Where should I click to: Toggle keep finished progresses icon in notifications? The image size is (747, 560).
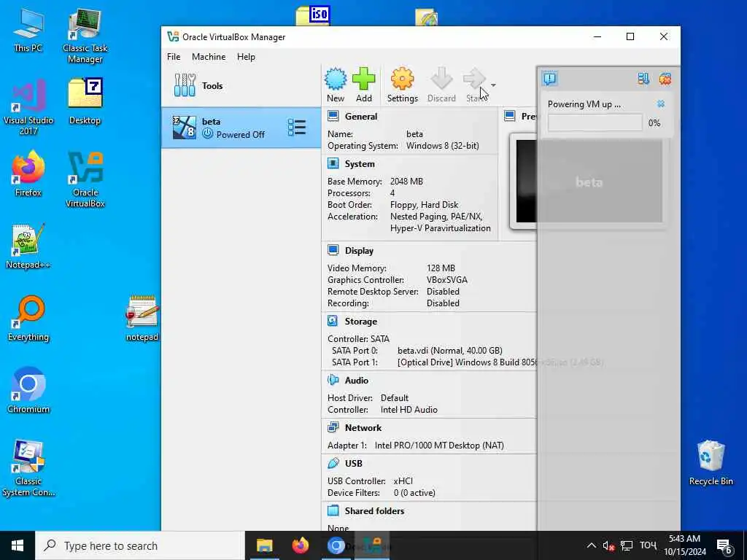coord(643,79)
